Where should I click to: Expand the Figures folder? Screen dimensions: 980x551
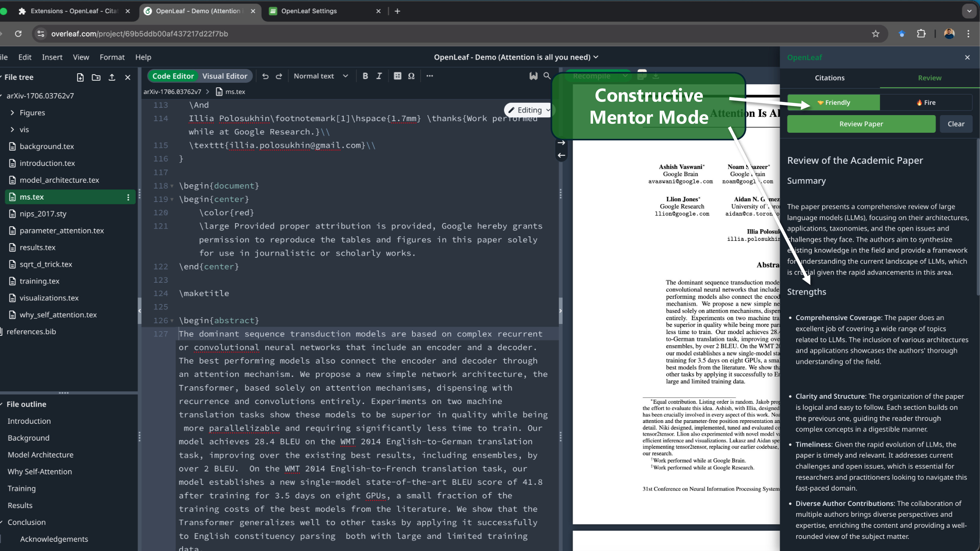12,113
